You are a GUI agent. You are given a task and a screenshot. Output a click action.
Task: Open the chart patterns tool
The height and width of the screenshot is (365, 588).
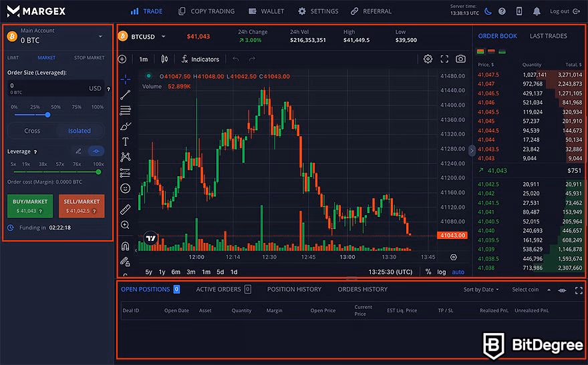point(125,157)
